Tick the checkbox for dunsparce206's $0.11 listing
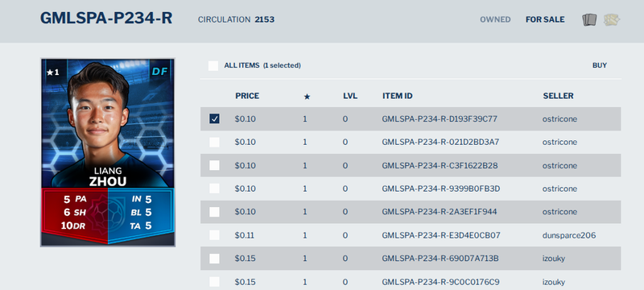The width and height of the screenshot is (644, 290). coord(214,235)
